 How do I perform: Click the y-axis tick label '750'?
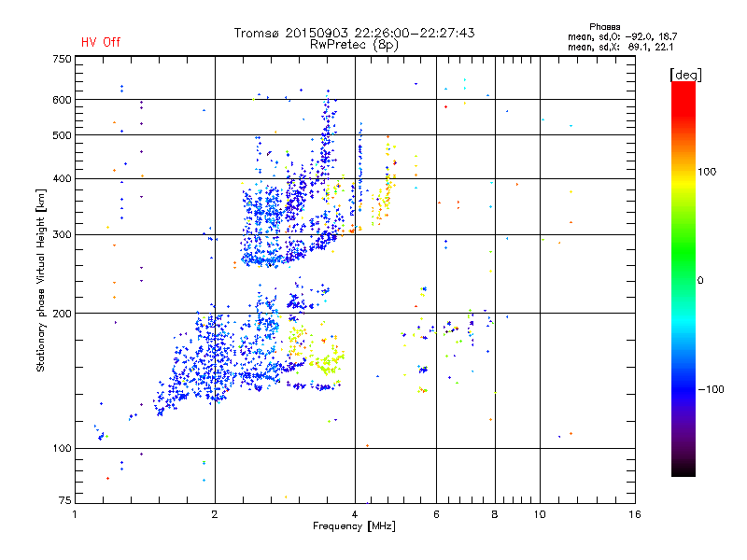tap(62, 59)
